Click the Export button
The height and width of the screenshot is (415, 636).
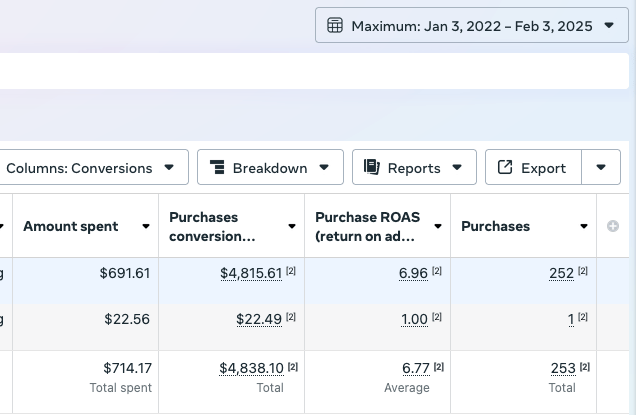click(533, 168)
